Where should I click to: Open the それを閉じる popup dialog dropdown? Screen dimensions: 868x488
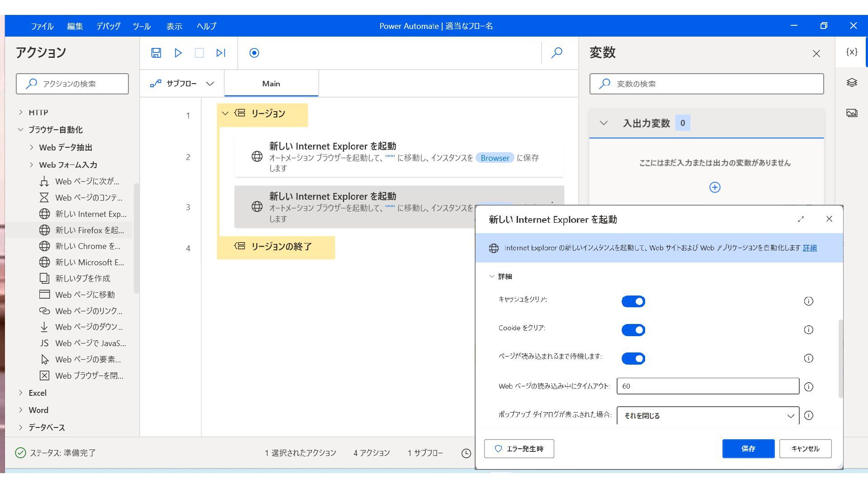(708, 416)
